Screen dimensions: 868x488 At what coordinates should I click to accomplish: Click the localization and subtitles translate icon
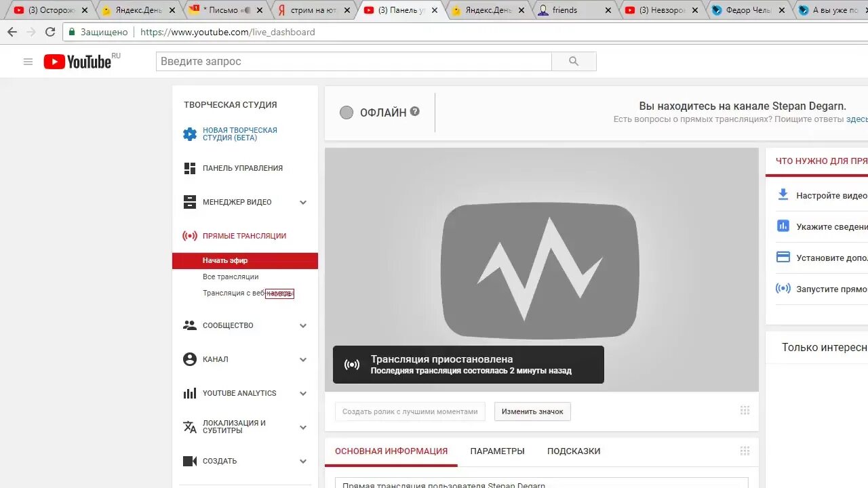pos(190,427)
